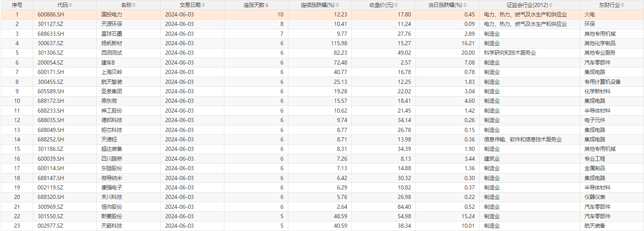Image resolution: width=644 pixels, height=231 pixels.
Task: Select the 20.00 daily change cell
Action: (448, 53)
